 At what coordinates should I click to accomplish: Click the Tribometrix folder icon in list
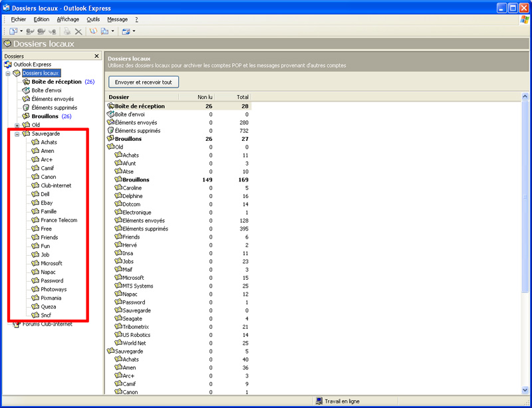pyautogui.click(x=118, y=327)
